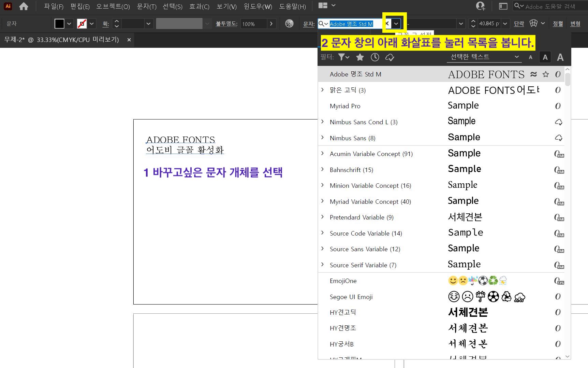This screenshot has width=588, height=368.
Task: Open the stroke color dropdown arrow
Action: click(91, 24)
